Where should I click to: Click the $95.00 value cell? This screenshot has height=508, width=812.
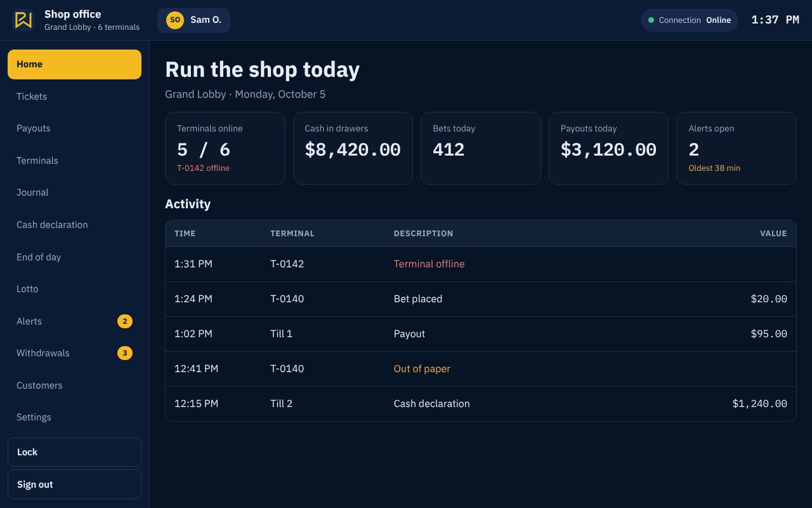click(x=769, y=334)
